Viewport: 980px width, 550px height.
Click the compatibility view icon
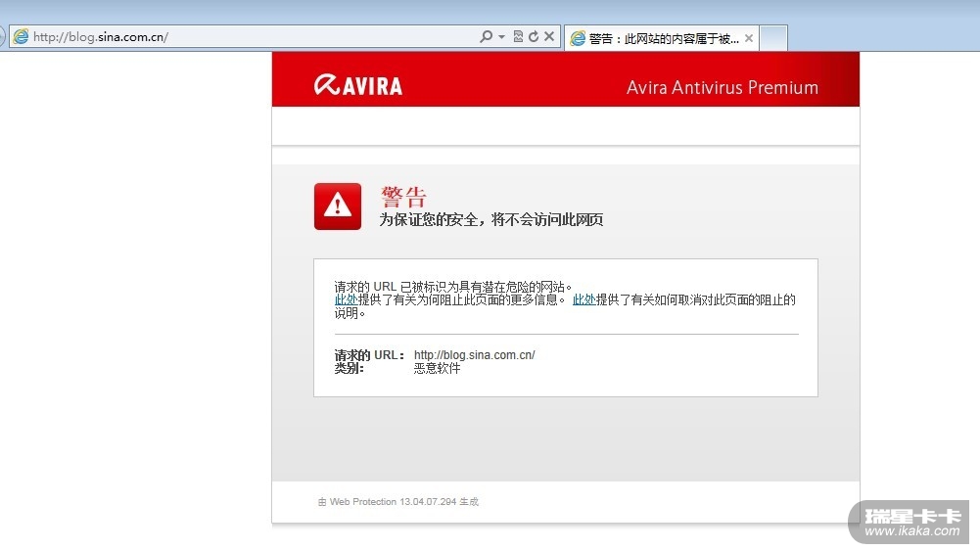pos(518,37)
